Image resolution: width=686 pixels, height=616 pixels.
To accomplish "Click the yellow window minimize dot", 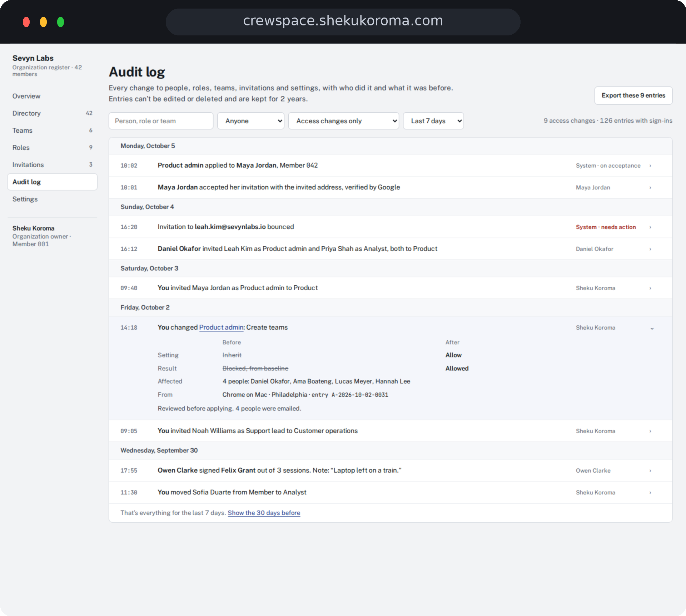I will [43, 22].
